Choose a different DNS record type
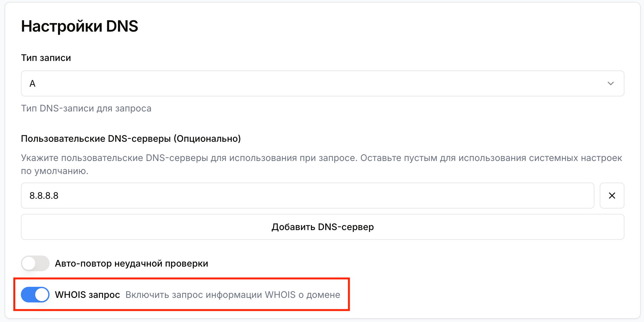 tap(322, 83)
